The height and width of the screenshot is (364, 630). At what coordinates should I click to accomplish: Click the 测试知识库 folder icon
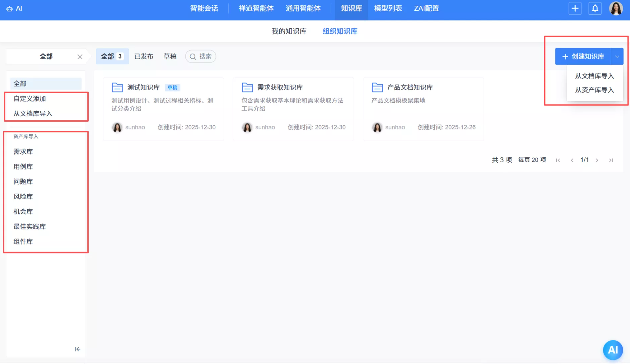[117, 87]
